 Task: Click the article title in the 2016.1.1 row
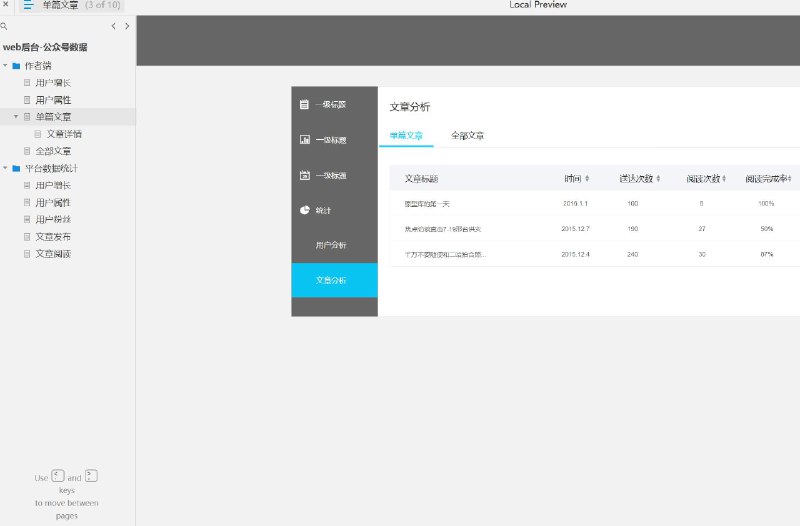click(x=427, y=204)
